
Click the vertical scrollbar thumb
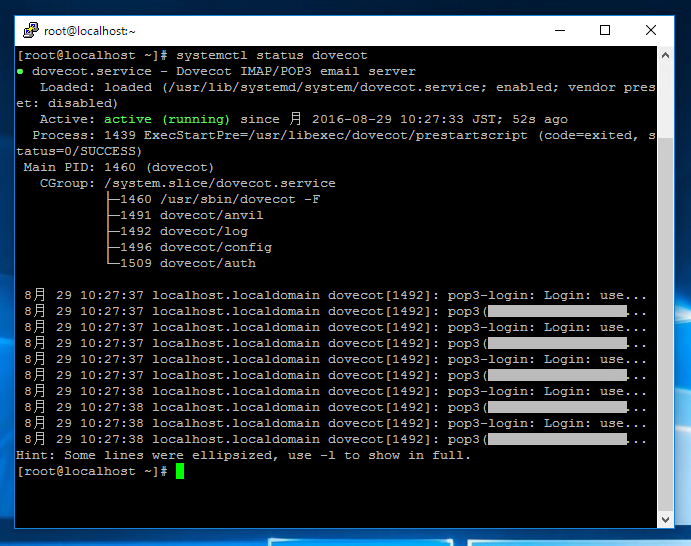point(665,325)
